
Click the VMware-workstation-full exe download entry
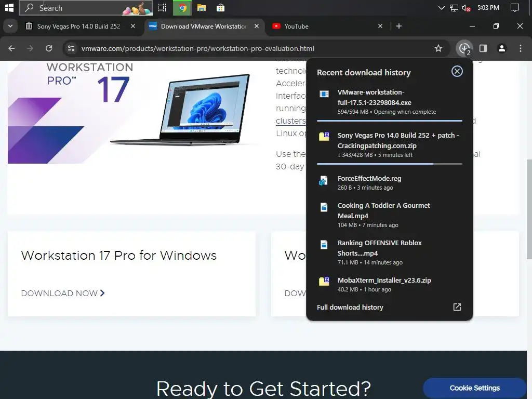[x=390, y=102]
